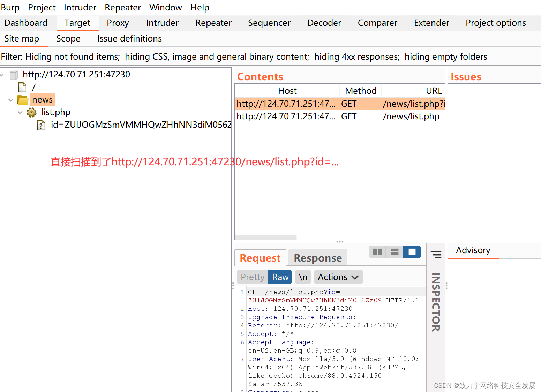
Task: Click the id parameter request file icon
Action: coord(41,125)
